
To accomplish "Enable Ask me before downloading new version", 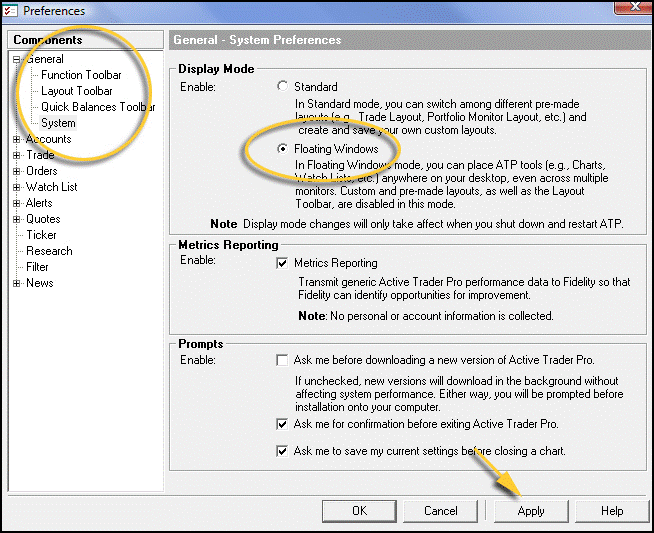I will (x=282, y=360).
